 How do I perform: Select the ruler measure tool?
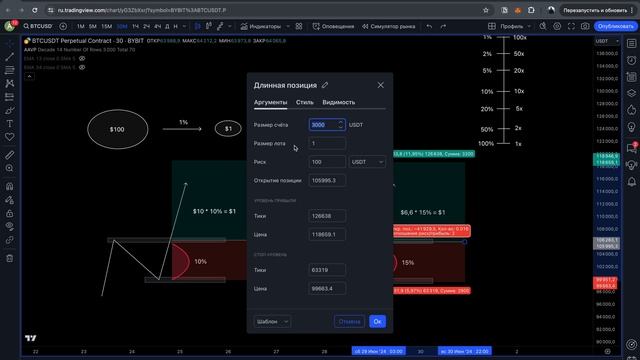(9, 155)
